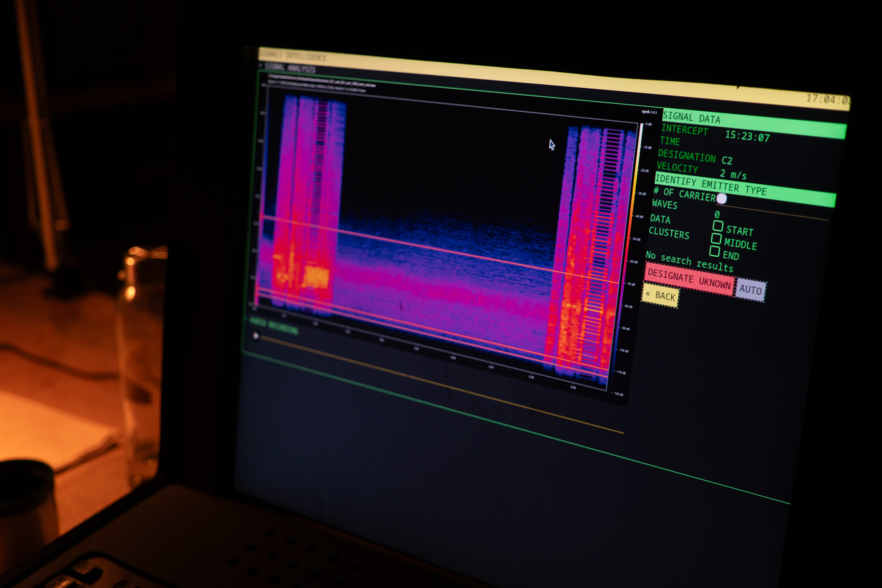Collapse the SIGNAL ANALYSIS section
This screenshot has width=882, height=588.
point(289,68)
